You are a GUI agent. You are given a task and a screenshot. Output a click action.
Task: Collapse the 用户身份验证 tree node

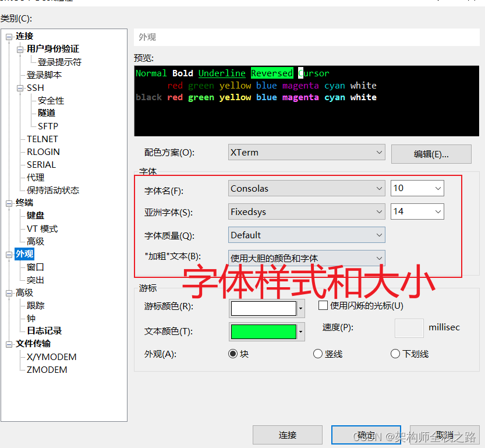[x=20, y=50]
